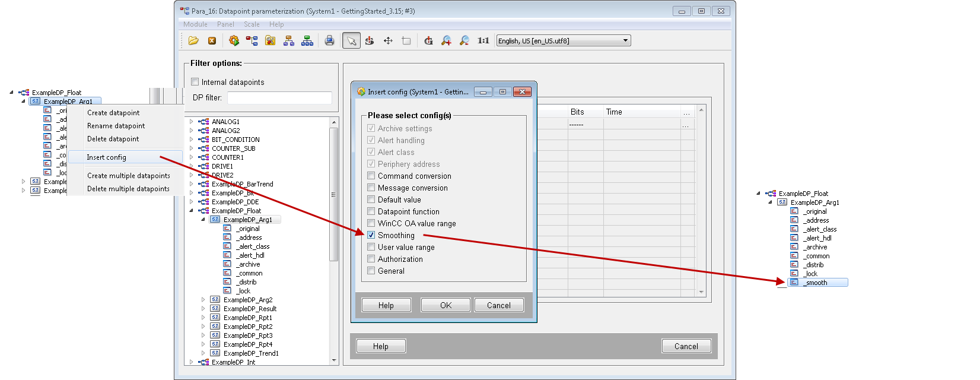Click the four-way move arrows icon
This screenshot has width=980, height=380.
(x=388, y=41)
